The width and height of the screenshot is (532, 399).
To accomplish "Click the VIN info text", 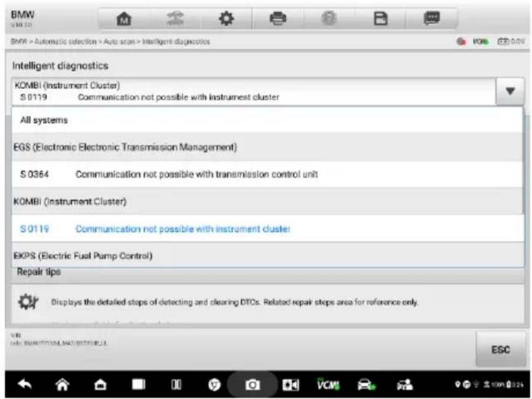I will [58, 339].
